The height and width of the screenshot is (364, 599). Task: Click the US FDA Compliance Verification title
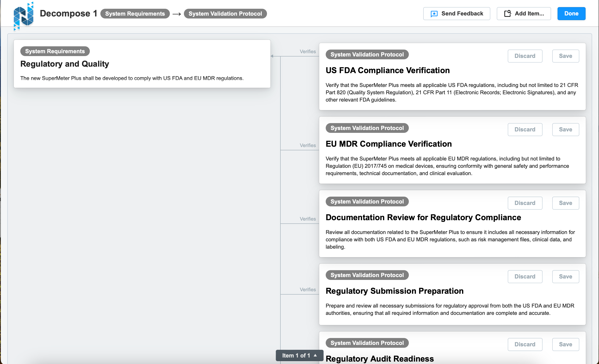pos(387,70)
